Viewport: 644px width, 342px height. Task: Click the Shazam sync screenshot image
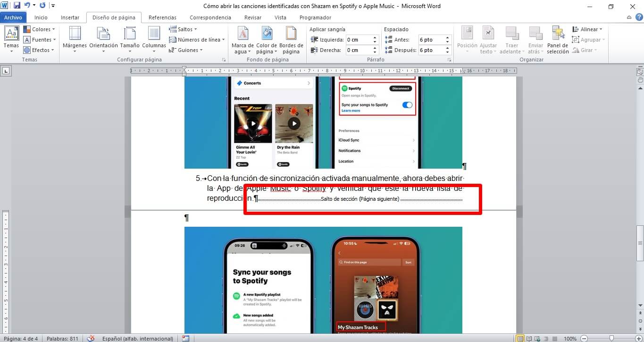[323, 281]
